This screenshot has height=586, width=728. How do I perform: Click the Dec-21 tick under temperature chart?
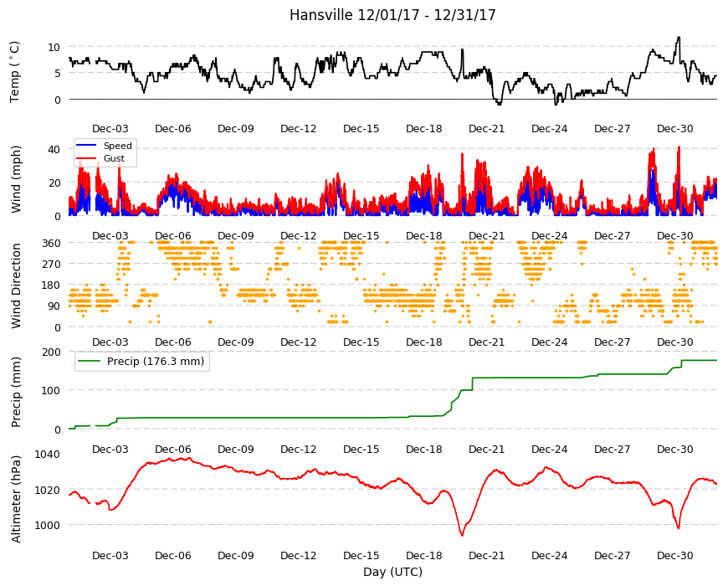(x=486, y=129)
